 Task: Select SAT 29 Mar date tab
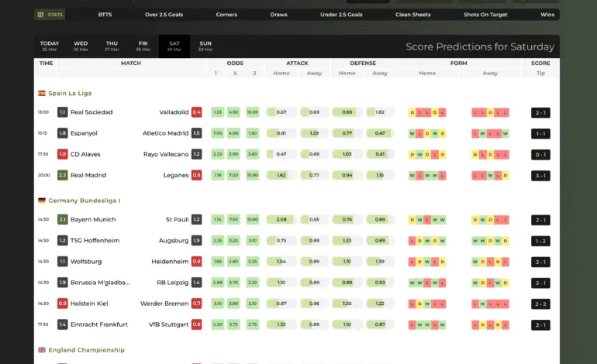coord(174,46)
